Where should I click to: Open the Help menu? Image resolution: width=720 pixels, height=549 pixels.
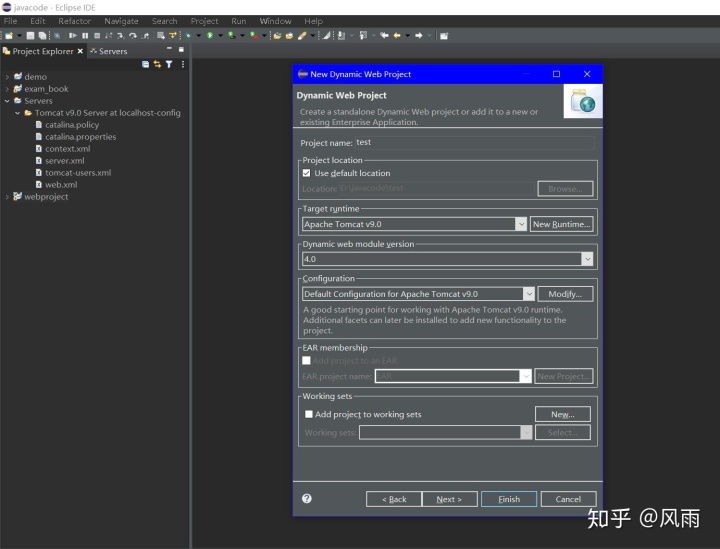click(314, 21)
